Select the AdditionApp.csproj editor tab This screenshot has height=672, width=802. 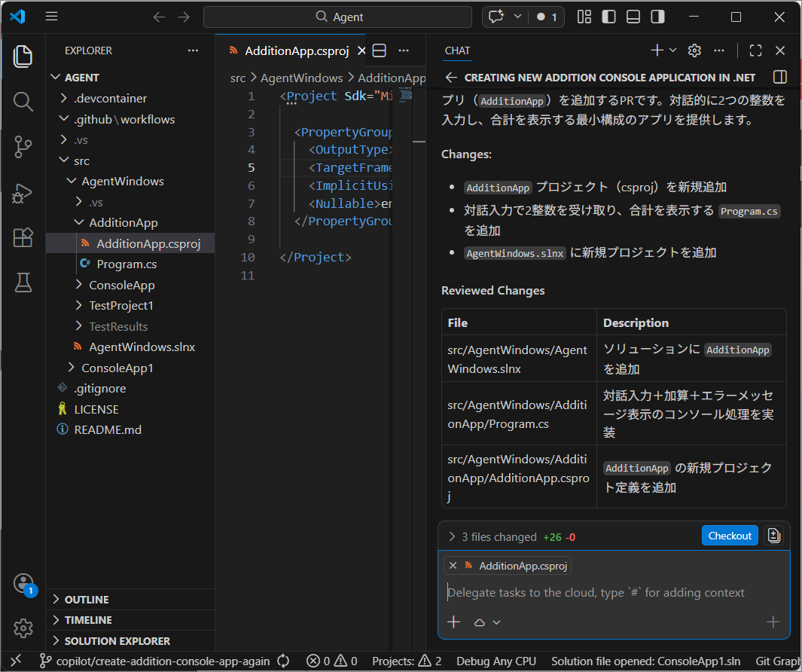[297, 50]
